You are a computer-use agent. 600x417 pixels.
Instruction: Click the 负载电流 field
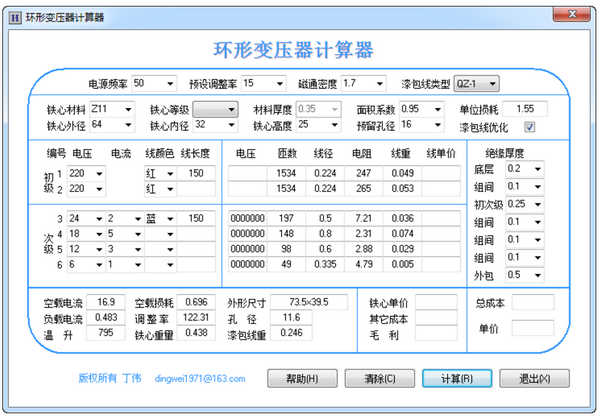106,318
